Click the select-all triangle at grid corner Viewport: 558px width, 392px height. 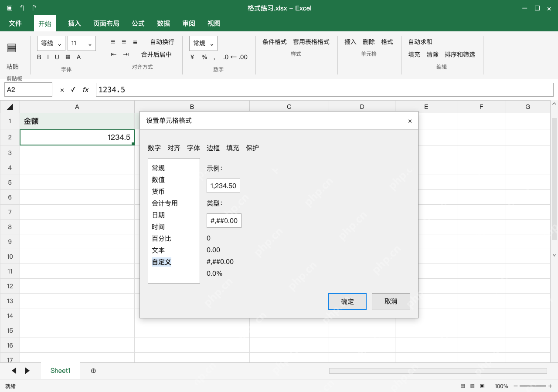pos(10,107)
